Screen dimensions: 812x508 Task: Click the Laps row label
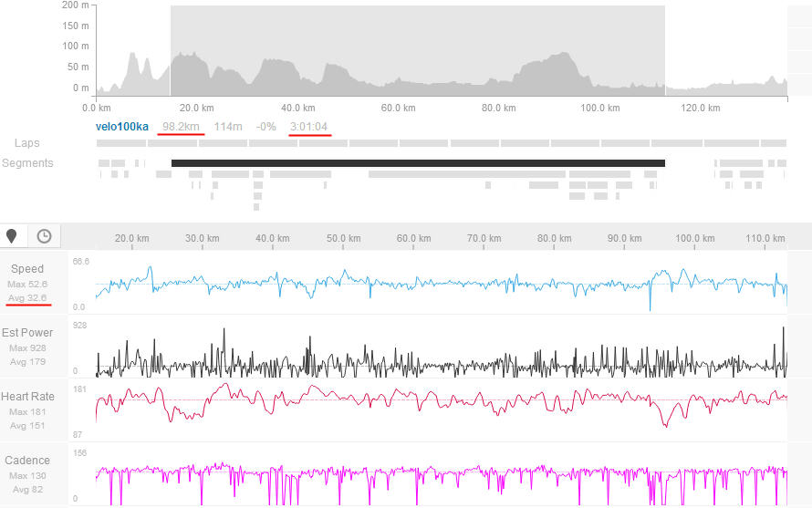point(26,143)
